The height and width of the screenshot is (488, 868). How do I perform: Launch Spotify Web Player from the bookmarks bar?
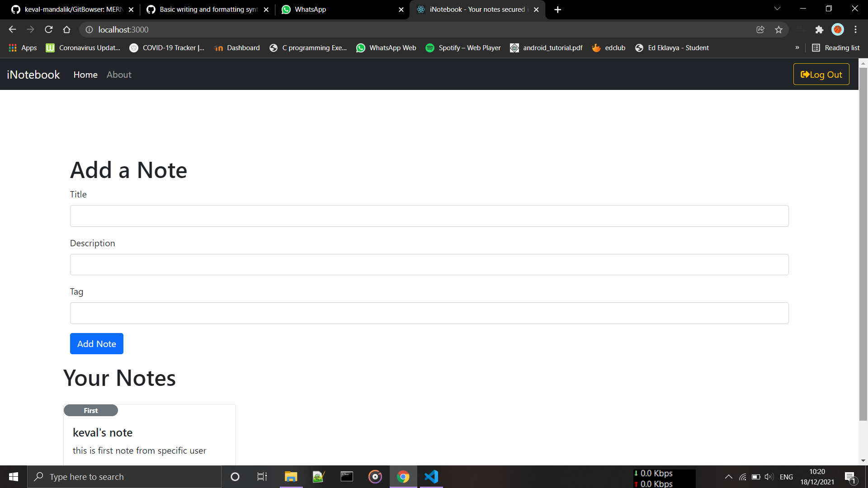[463, 47]
